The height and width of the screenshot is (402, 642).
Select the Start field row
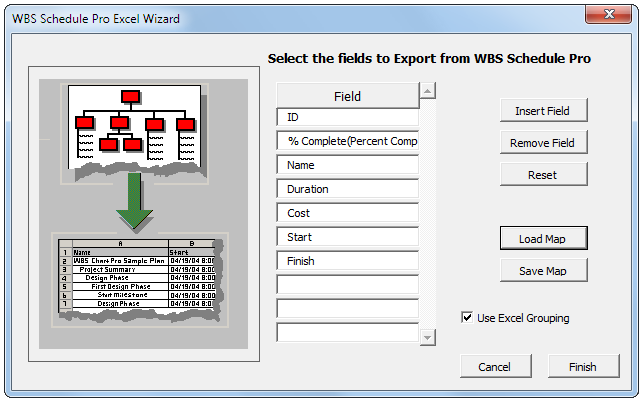[x=348, y=237]
